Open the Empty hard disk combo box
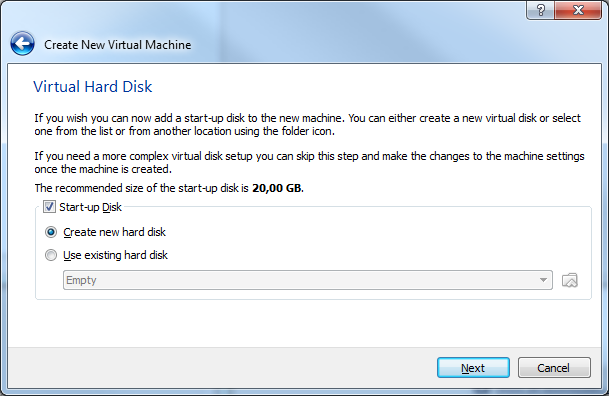Viewport: 609px width, 396px height. (308, 280)
